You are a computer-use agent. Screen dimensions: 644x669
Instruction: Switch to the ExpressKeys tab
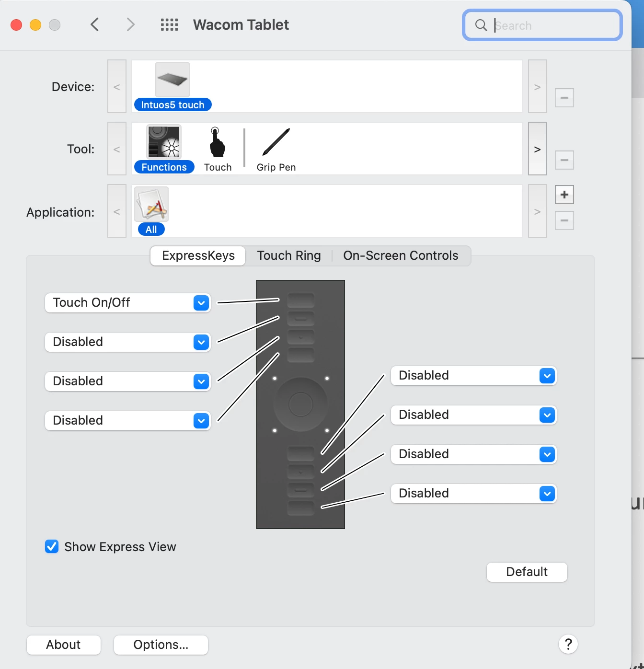(x=198, y=256)
